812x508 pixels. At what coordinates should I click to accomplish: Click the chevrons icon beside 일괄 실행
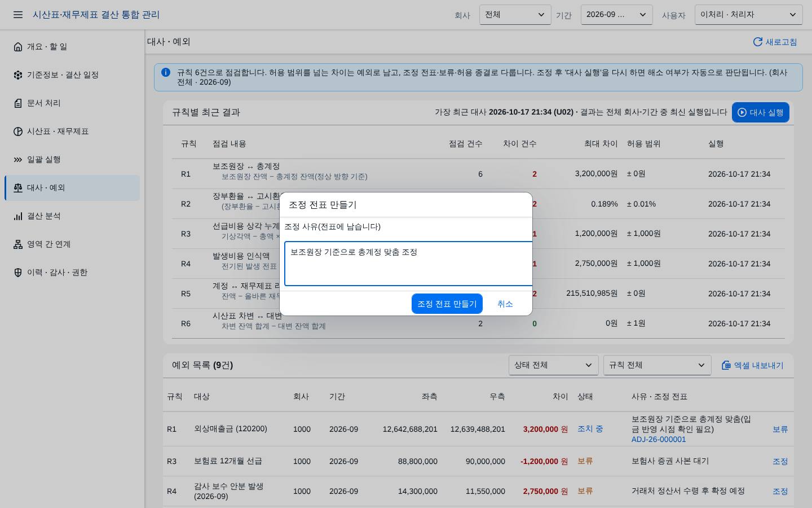pyautogui.click(x=18, y=160)
